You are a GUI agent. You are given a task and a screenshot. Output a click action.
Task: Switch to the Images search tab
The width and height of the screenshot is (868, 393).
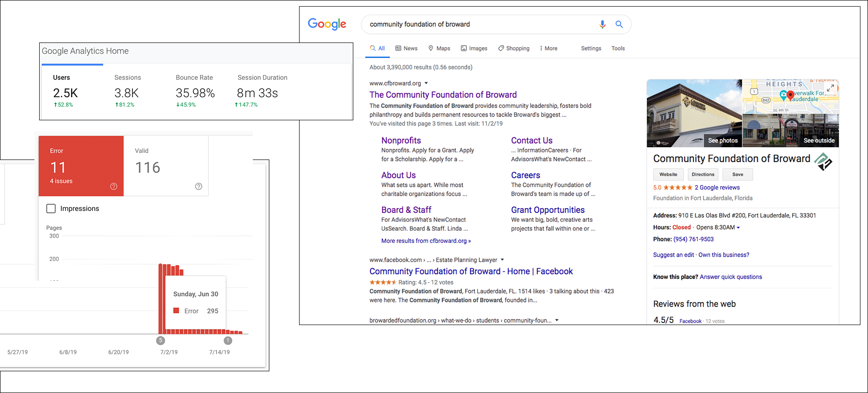[x=474, y=49]
